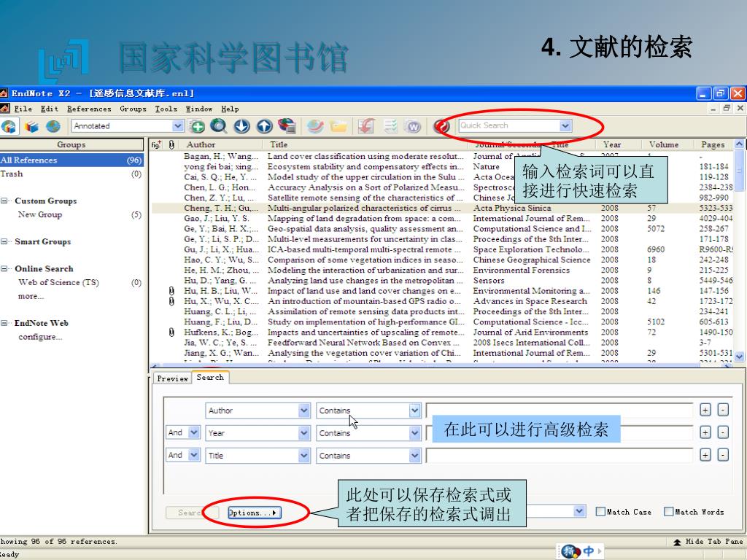Collapse the Online Search tree node

4,268
